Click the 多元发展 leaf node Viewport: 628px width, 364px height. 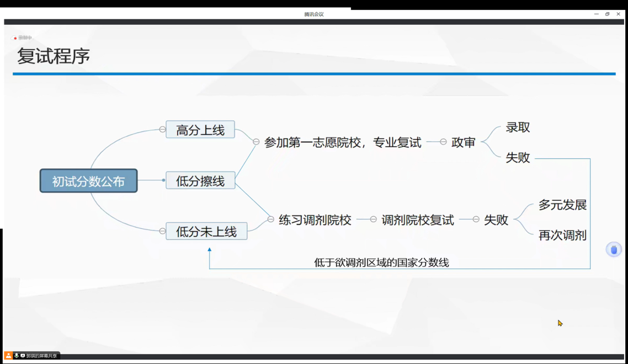(x=562, y=205)
